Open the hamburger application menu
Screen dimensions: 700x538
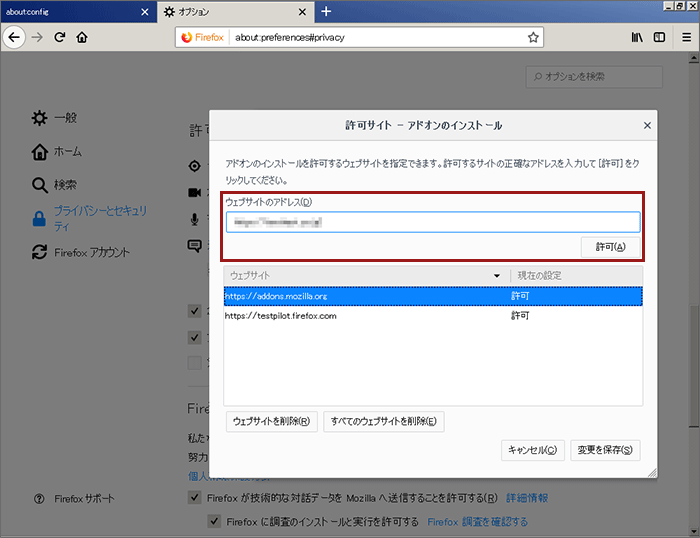687,38
